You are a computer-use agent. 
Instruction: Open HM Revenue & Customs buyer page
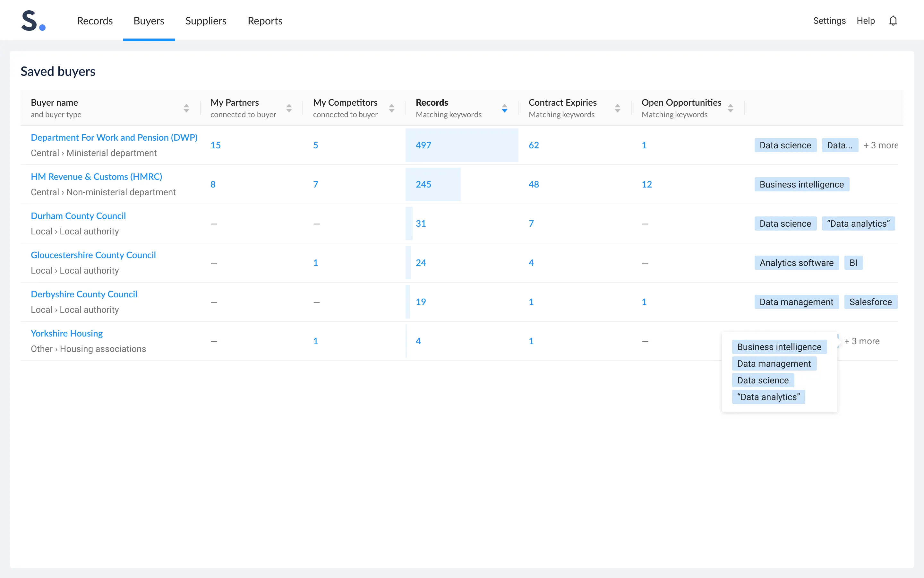(97, 177)
